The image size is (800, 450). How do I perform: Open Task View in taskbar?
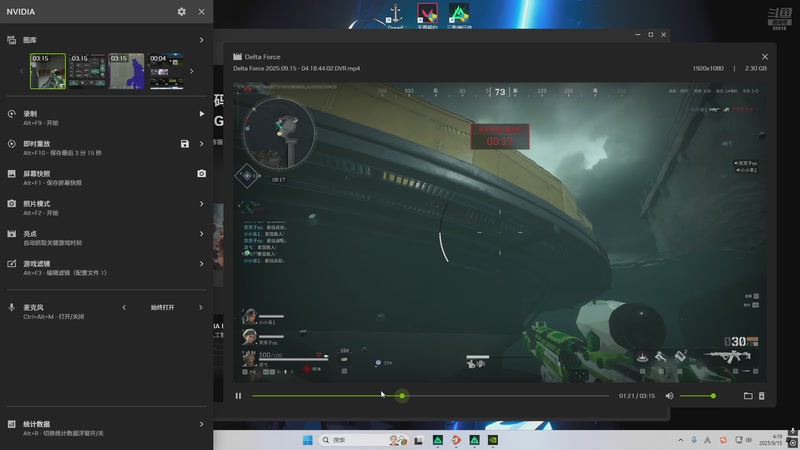418,440
